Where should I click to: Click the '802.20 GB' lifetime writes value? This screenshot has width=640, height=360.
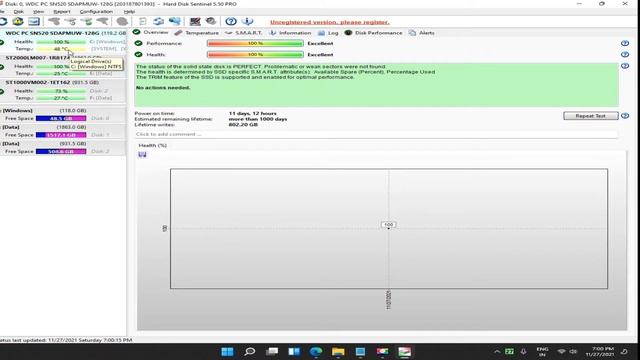coord(243,124)
